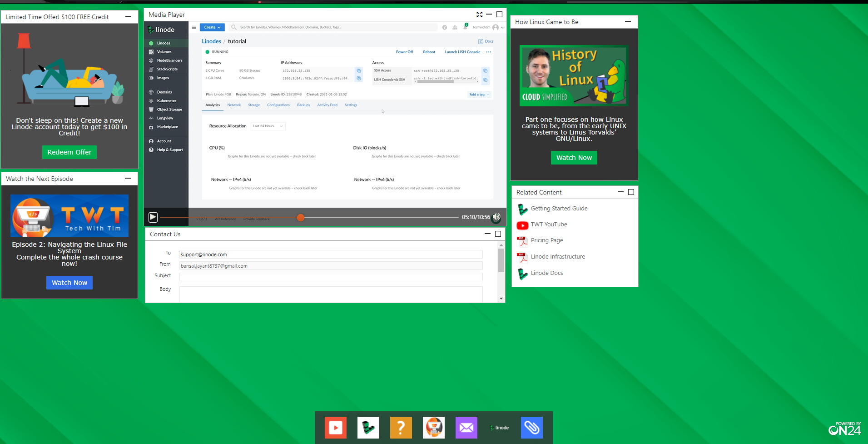Open the TWT YouTube link
Screen dimensions: 868x444
[x=549, y=224]
